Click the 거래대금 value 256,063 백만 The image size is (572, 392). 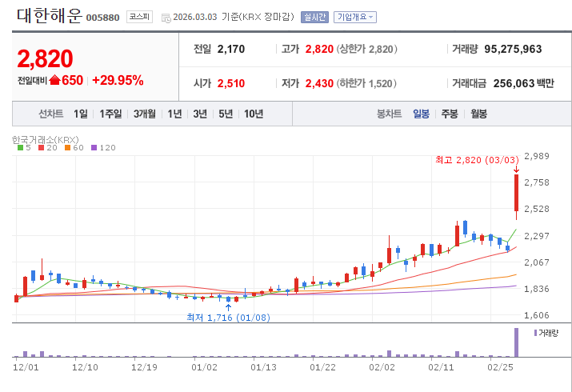pyautogui.click(x=523, y=83)
